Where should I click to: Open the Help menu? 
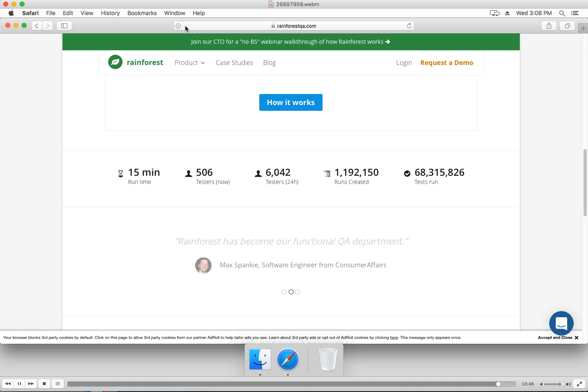199,13
